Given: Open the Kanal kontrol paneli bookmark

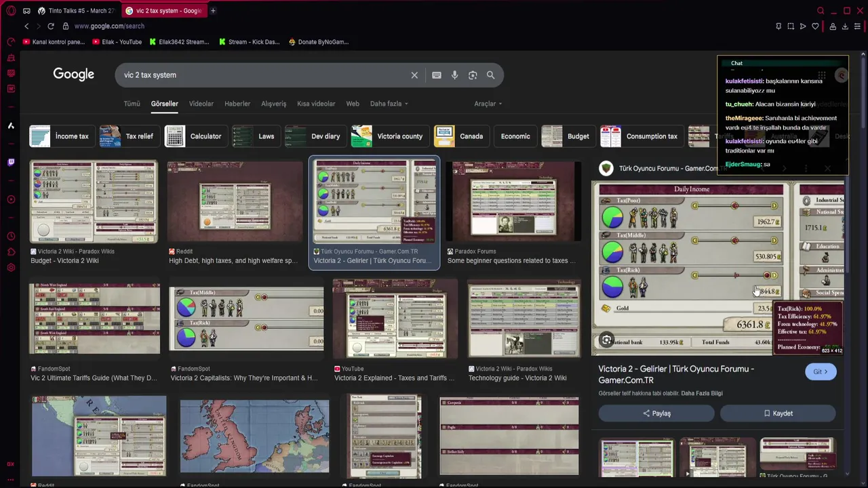Looking at the screenshot, I should (x=54, y=42).
